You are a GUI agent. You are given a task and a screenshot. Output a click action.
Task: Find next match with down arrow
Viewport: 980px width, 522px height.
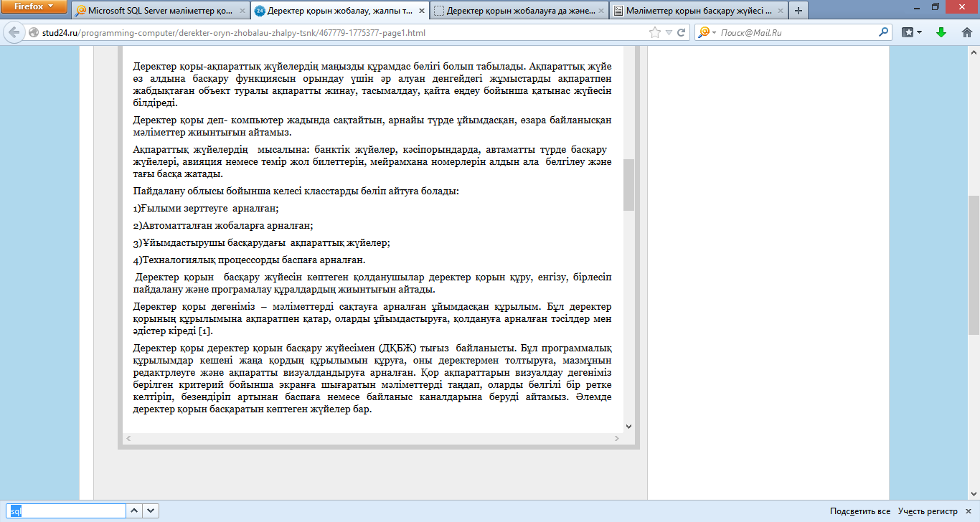tap(151, 511)
